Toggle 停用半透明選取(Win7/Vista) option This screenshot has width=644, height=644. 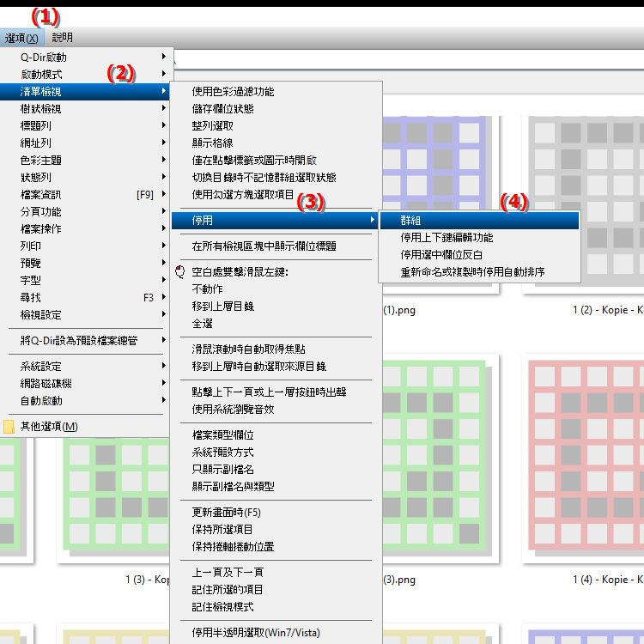point(276,633)
